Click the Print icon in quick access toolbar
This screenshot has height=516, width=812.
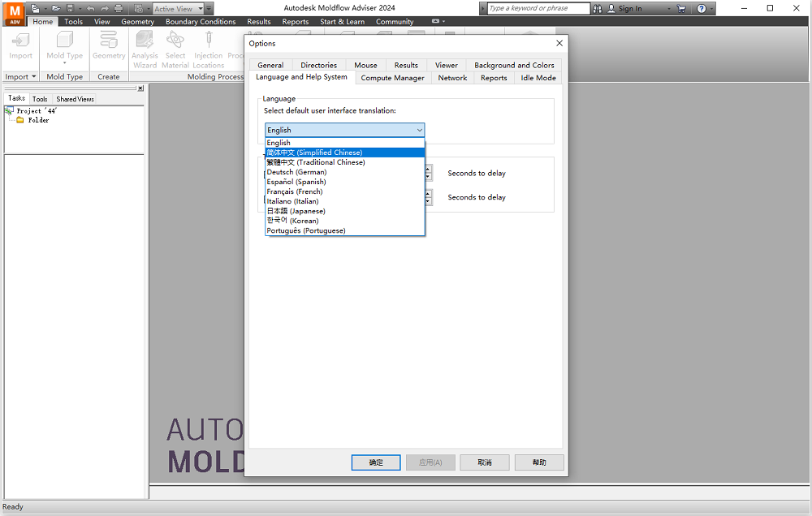point(119,8)
